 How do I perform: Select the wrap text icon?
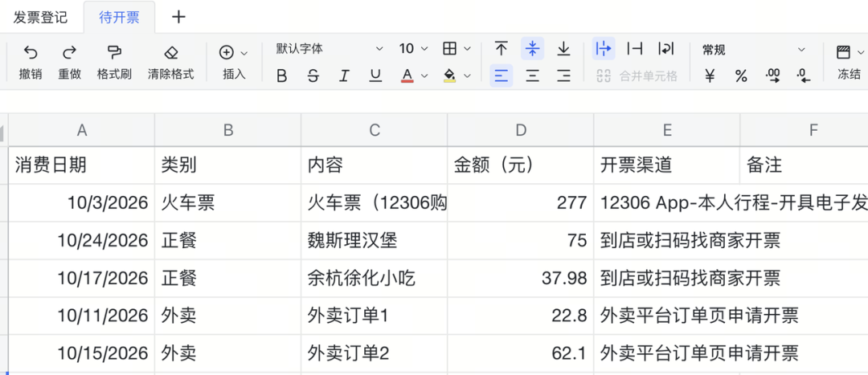(665, 49)
